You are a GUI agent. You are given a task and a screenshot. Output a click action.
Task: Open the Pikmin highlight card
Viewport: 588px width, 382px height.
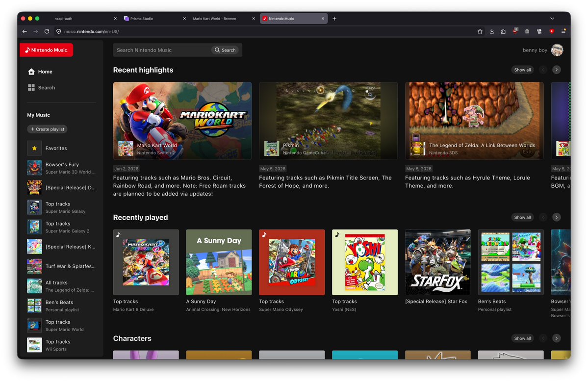(x=328, y=121)
